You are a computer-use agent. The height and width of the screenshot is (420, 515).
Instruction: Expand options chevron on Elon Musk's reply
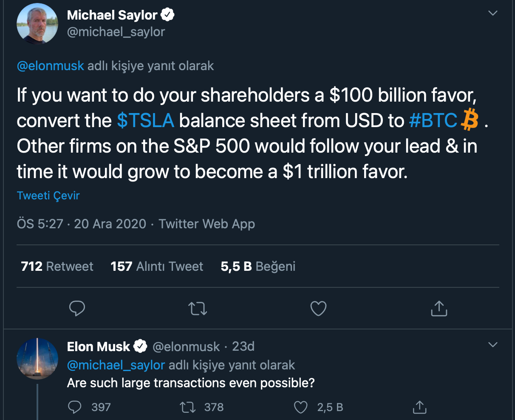point(493,344)
